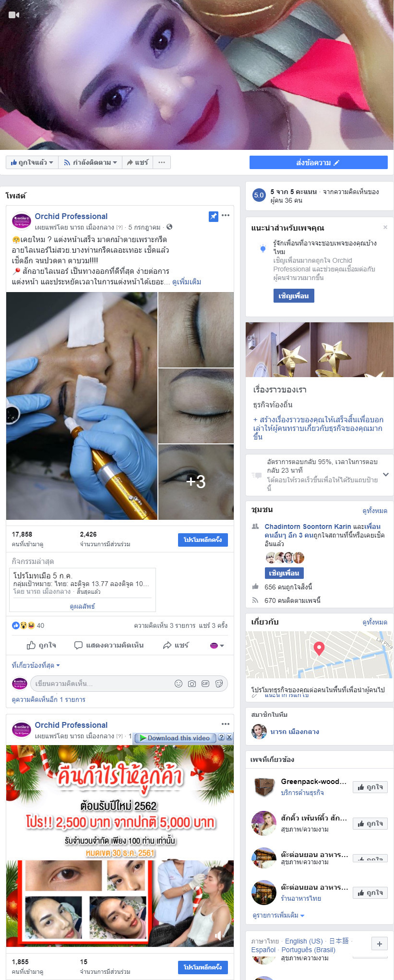
Task: Open the more options menu beside page Share
Action: (162, 162)
